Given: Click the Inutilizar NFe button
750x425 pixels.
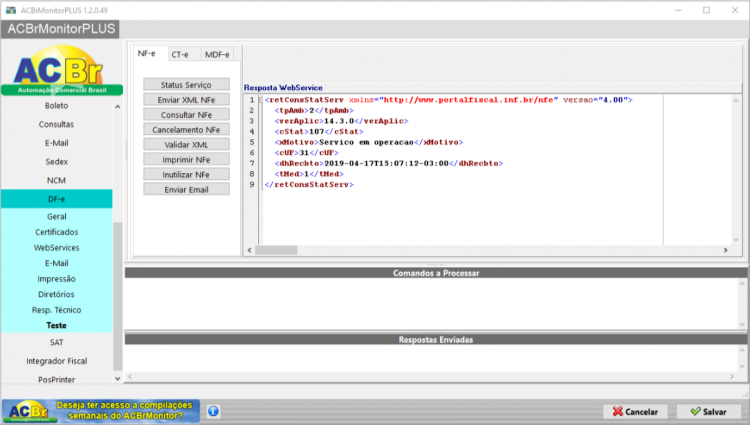Looking at the screenshot, I should pyautogui.click(x=186, y=174).
